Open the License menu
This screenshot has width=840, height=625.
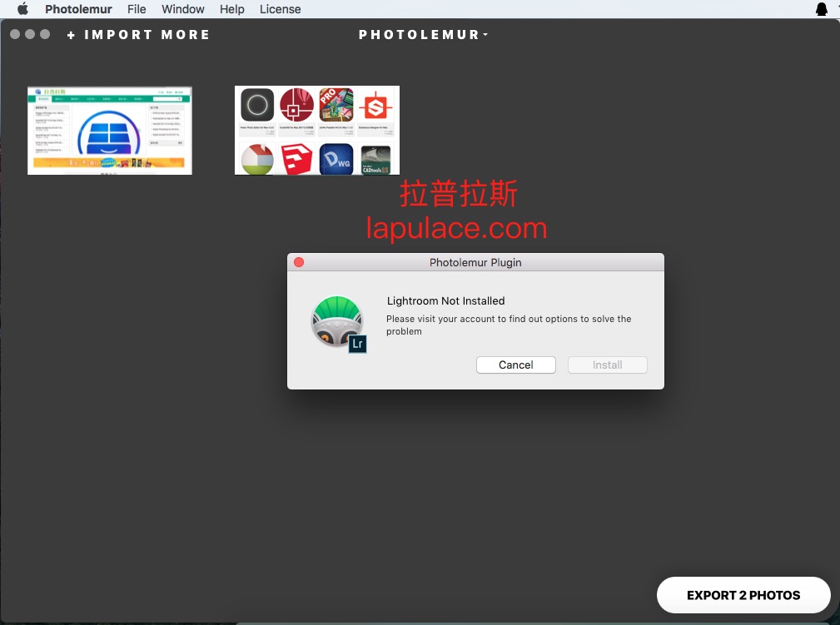pos(280,9)
